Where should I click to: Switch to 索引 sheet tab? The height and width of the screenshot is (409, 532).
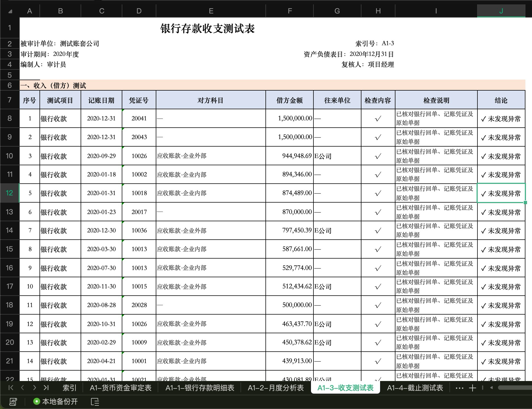click(69, 388)
